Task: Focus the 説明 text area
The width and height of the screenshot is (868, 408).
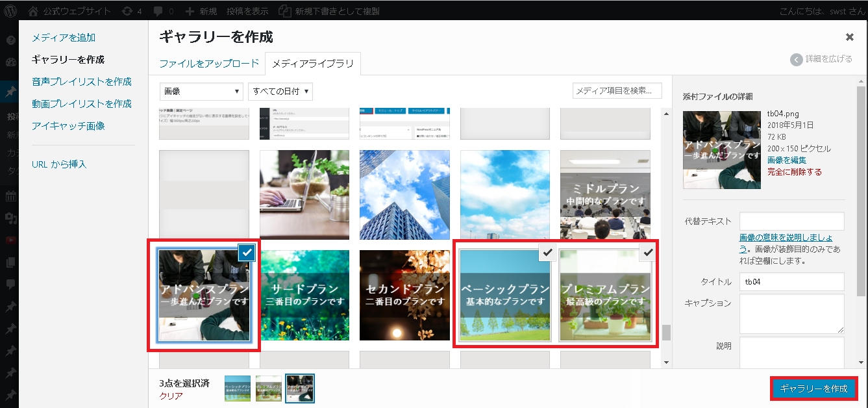Action: 792,353
